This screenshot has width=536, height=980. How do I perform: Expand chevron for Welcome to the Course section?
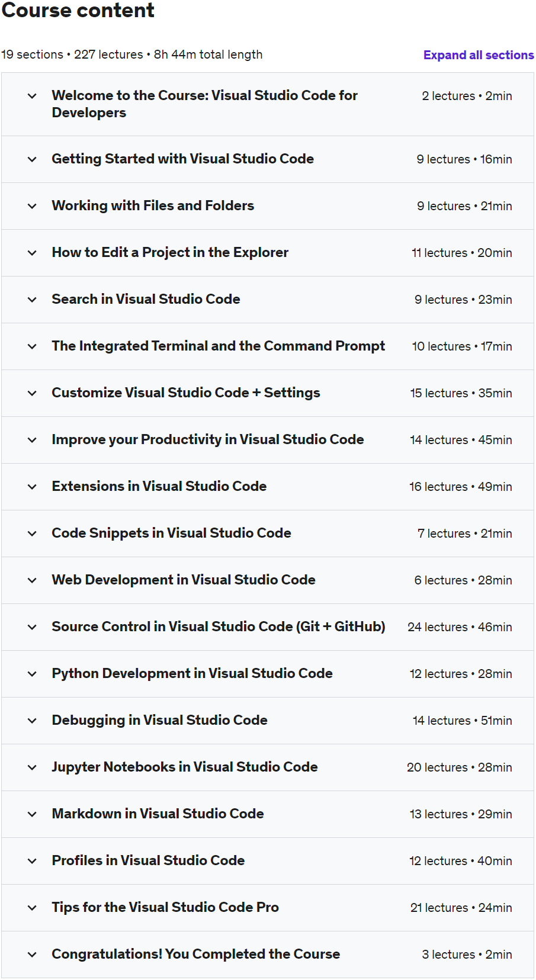tap(32, 96)
